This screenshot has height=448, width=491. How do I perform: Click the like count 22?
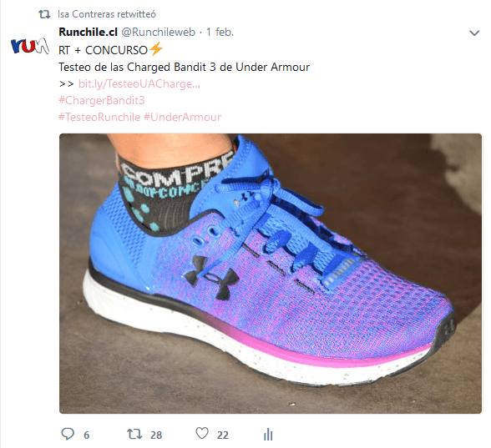tap(223, 435)
